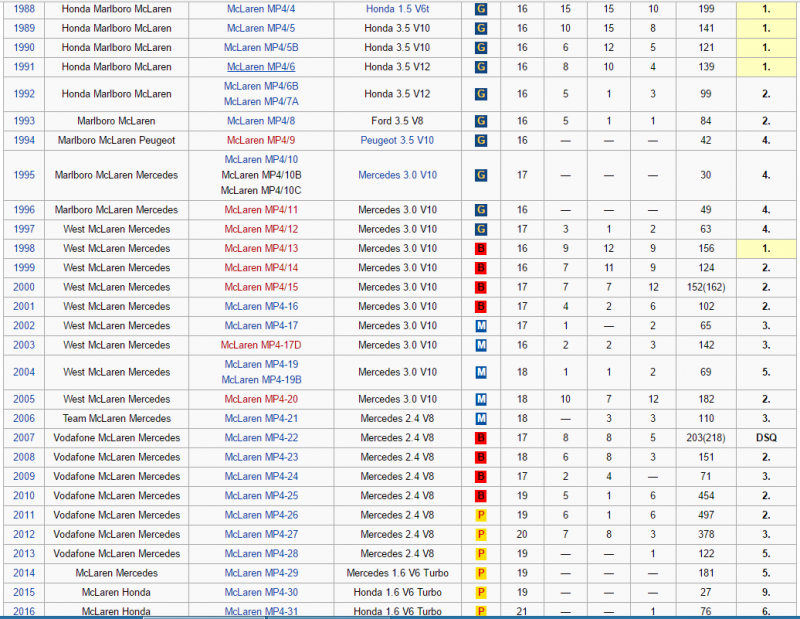
Task: Click the Bridgestone tyre icon in 1998 row
Action: (481, 249)
